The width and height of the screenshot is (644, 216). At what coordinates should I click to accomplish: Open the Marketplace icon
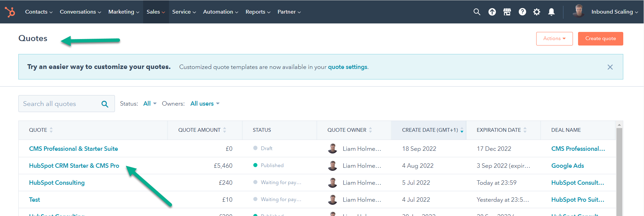pyautogui.click(x=507, y=12)
